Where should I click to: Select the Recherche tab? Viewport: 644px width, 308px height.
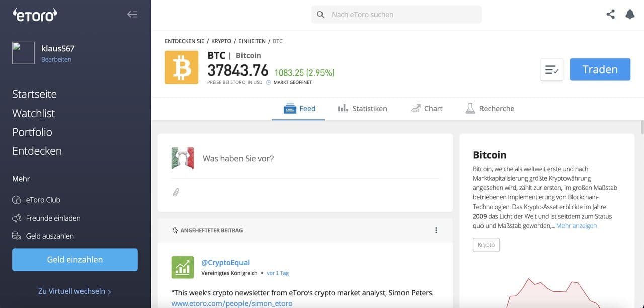pyautogui.click(x=490, y=109)
